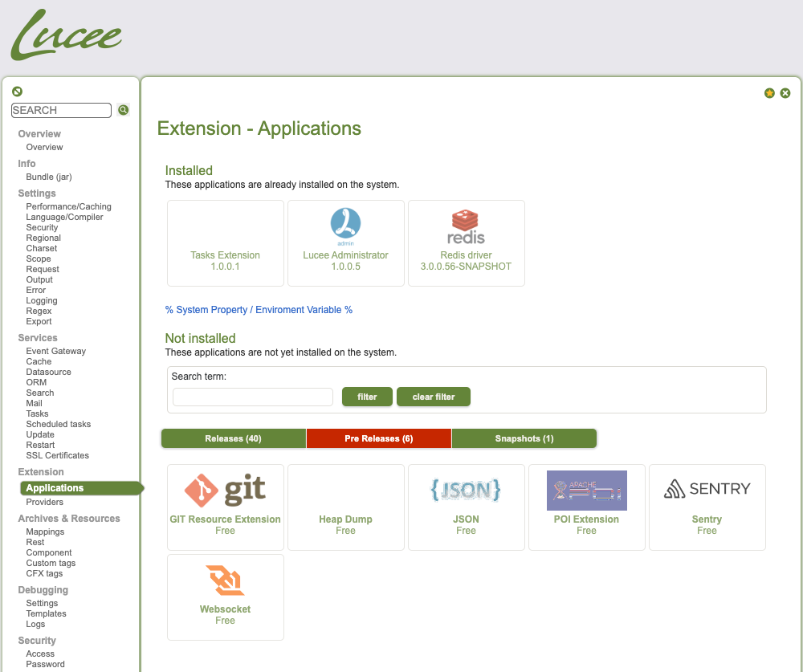Open Cache service page

click(x=39, y=361)
